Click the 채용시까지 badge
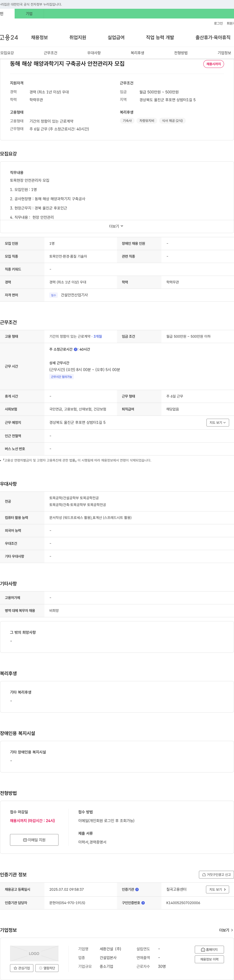This screenshot has width=234, height=980. 214,64
